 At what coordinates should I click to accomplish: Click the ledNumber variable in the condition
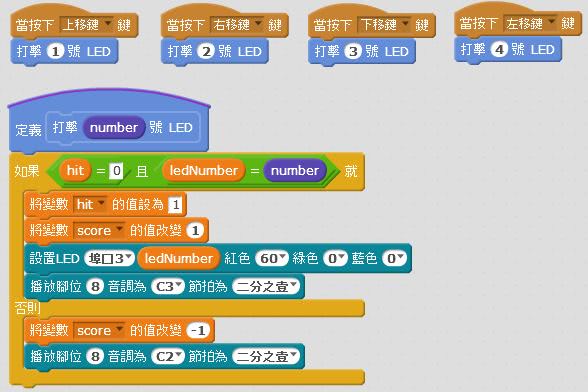[204, 171]
